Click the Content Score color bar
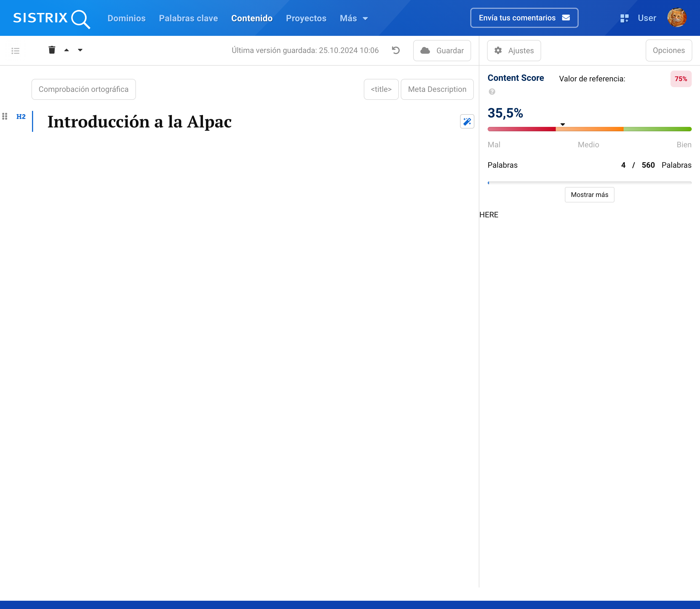The height and width of the screenshot is (609, 700). (589, 129)
